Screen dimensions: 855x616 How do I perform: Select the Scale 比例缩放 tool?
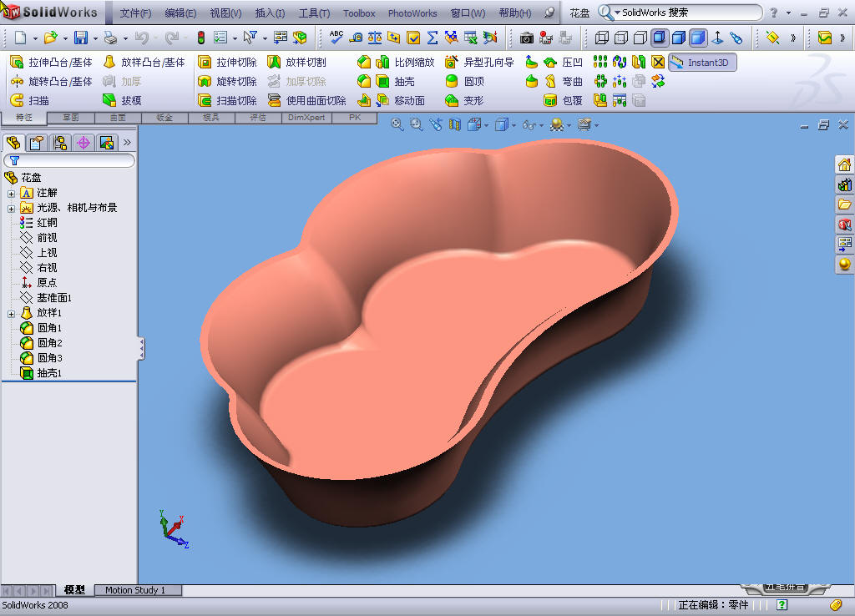tap(406, 62)
